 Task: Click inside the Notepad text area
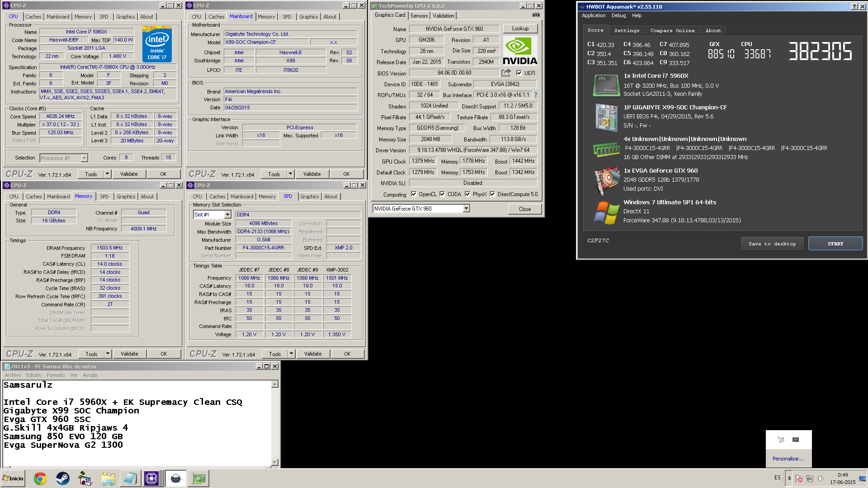tap(137, 422)
